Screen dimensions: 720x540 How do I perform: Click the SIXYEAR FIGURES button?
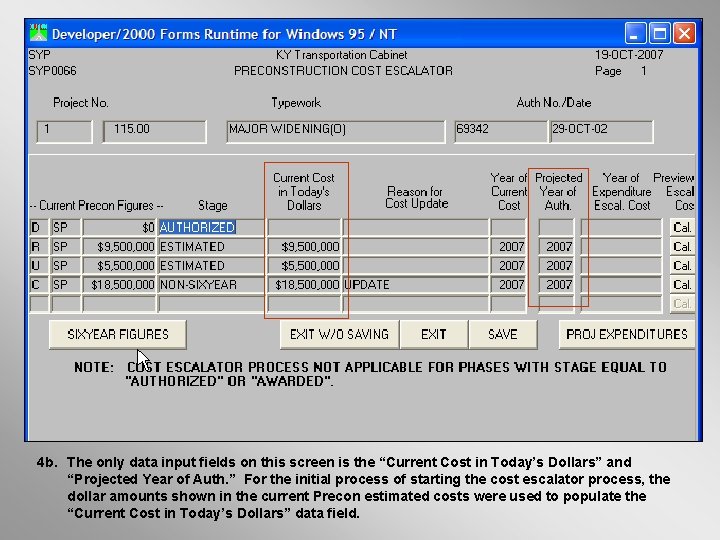click(118, 334)
